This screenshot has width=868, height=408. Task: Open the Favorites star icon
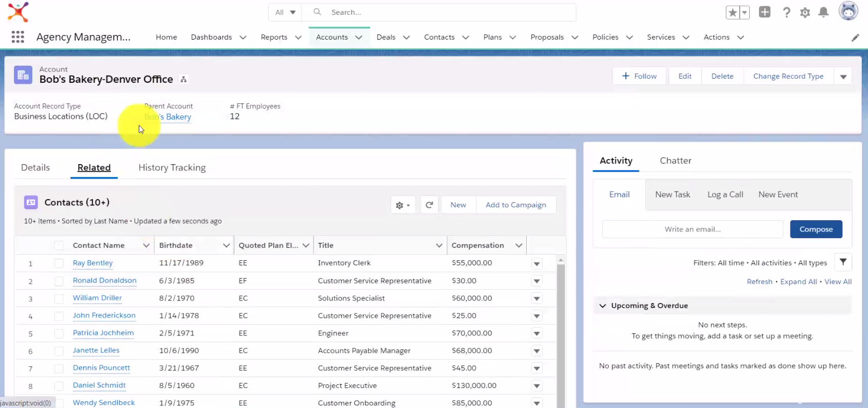coord(732,12)
